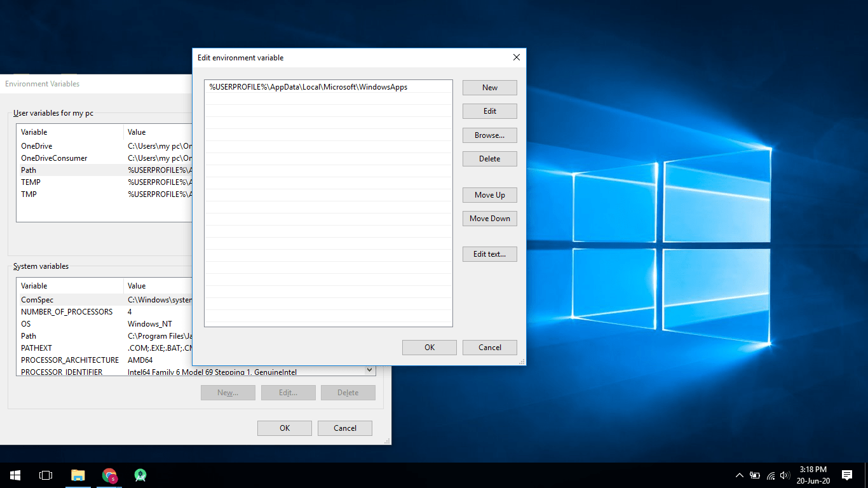Viewport: 868px width, 488px height.
Task: Open File Explorer from the taskbar
Action: [x=78, y=475]
